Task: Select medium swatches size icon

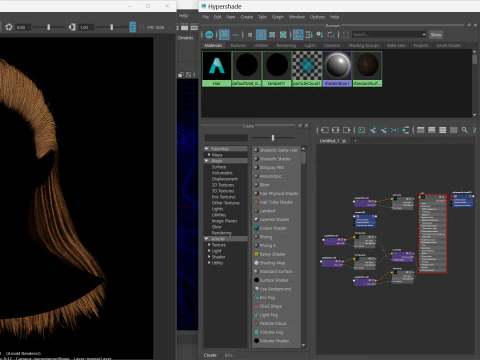Action: [x=261, y=34]
